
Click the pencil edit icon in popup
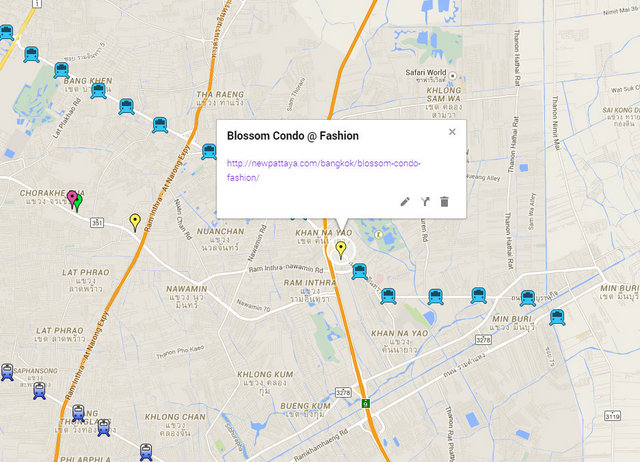(405, 202)
